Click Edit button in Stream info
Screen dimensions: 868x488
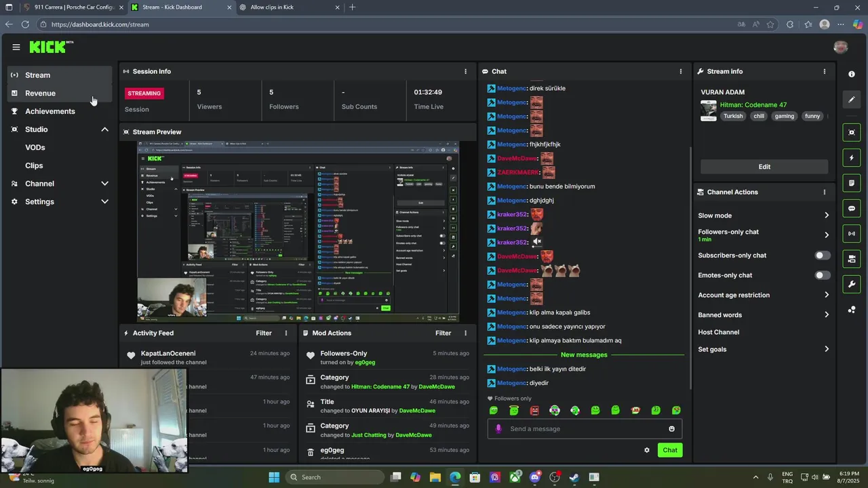click(x=764, y=167)
